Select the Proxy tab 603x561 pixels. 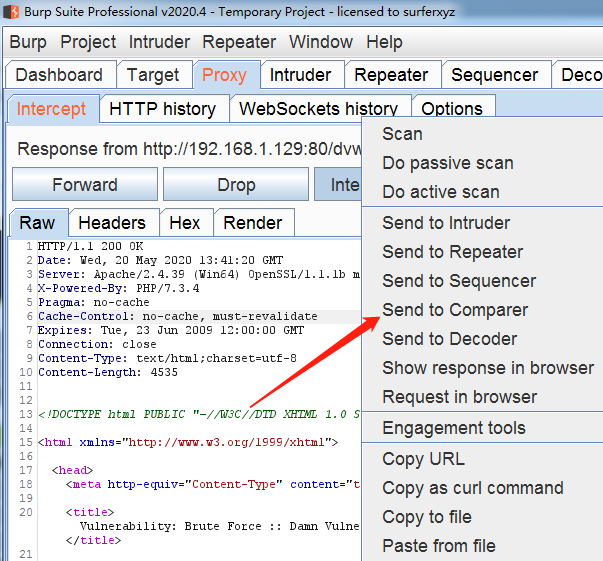225,75
